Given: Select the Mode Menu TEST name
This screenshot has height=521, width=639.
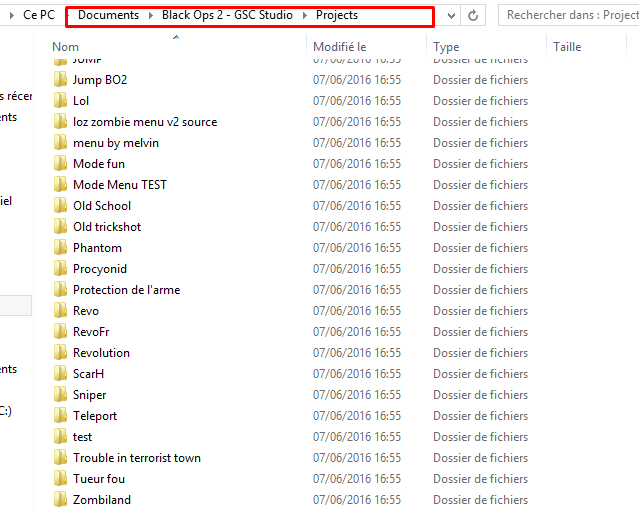Looking at the screenshot, I should point(120,185).
